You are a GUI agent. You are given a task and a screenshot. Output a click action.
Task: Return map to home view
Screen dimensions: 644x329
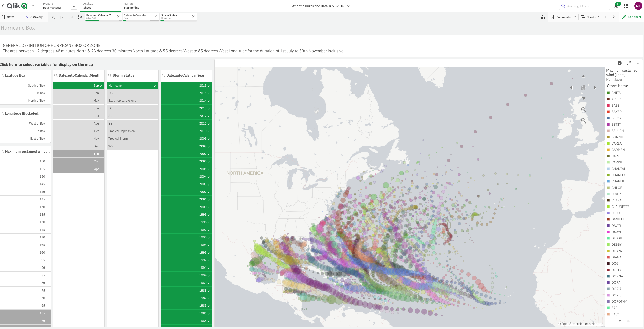(583, 87)
